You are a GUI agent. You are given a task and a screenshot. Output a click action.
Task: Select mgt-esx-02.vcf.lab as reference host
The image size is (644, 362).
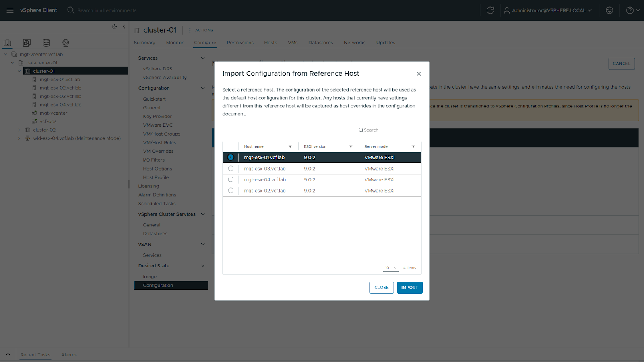[x=231, y=191]
